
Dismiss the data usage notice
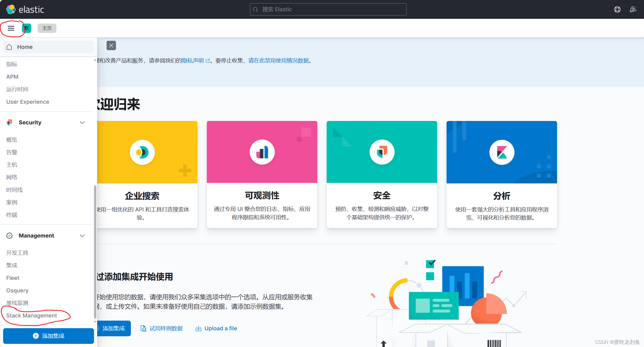click(x=111, y=45)
